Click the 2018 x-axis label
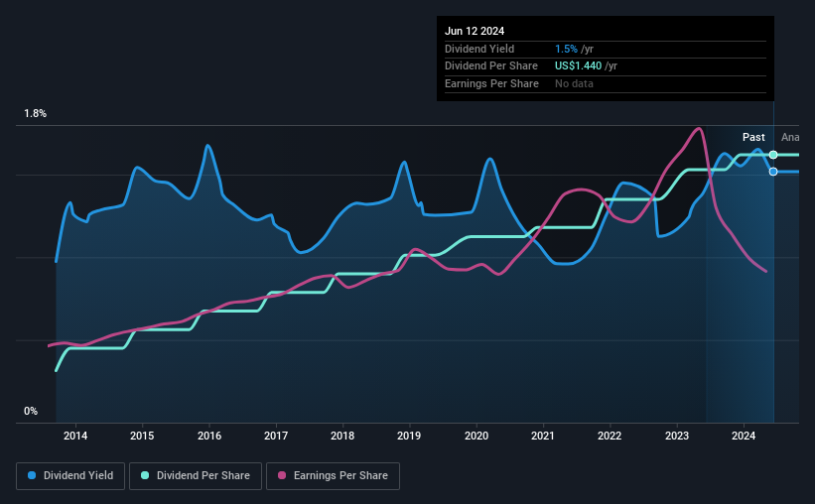Viewport: 815px width, 504px height. click(x=342, y=436)
